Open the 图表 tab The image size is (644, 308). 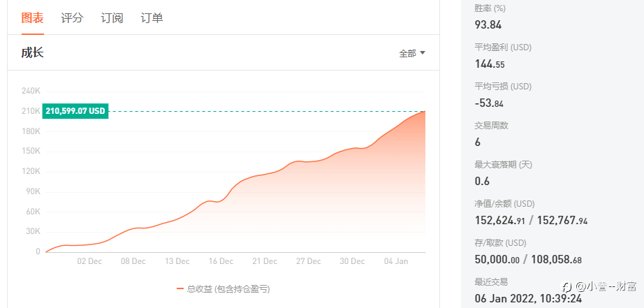point(32,18)
